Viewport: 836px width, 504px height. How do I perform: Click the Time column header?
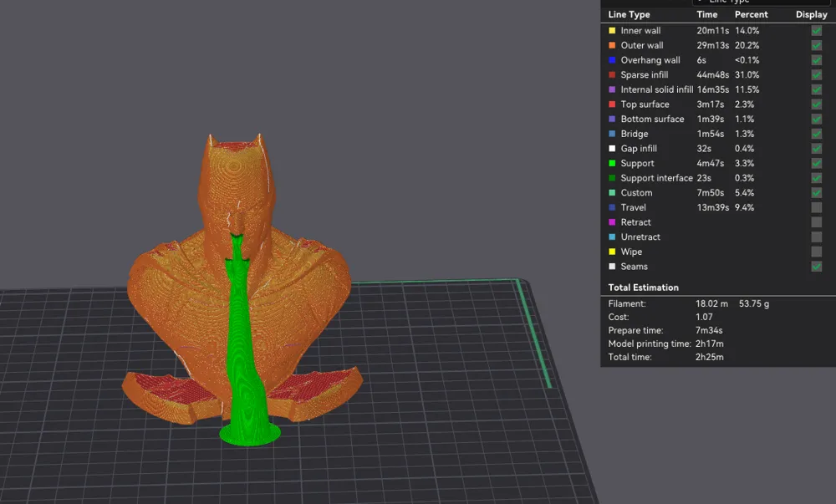pyautogui.click(x=707, y=15)
